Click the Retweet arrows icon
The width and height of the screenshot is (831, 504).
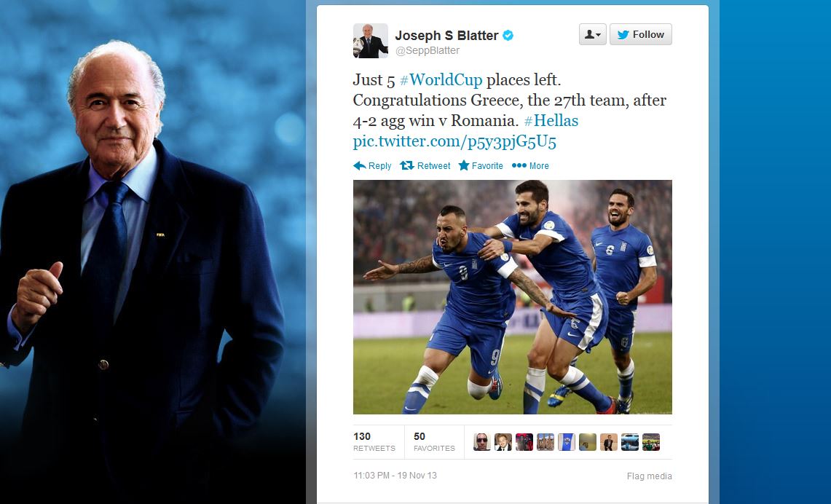pos(407,165)
